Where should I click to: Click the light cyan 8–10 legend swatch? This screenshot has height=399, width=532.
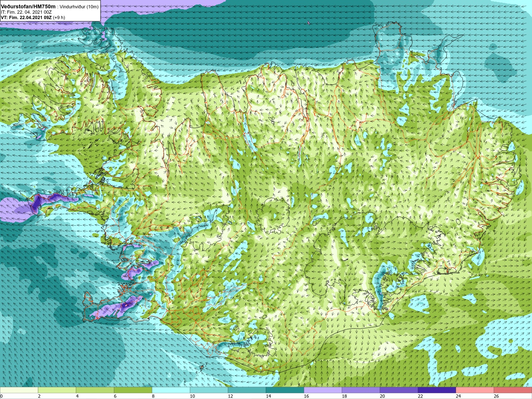[171, 390]
